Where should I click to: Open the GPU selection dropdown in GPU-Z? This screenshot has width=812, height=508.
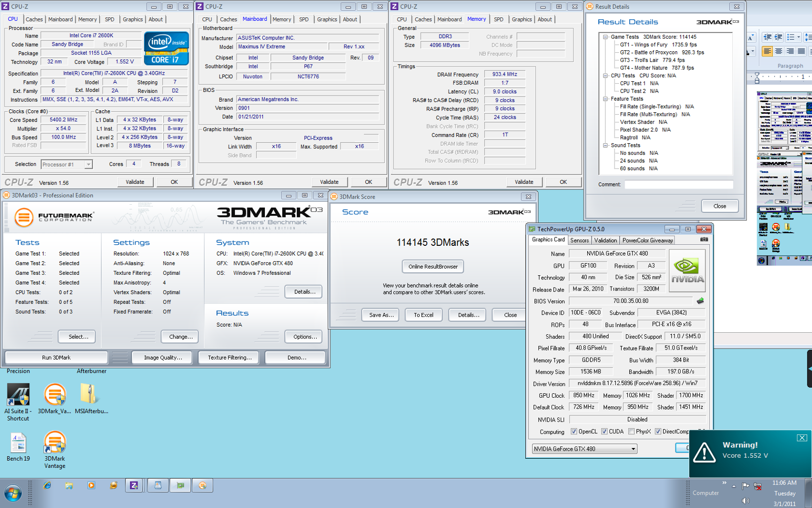(585, 449)
